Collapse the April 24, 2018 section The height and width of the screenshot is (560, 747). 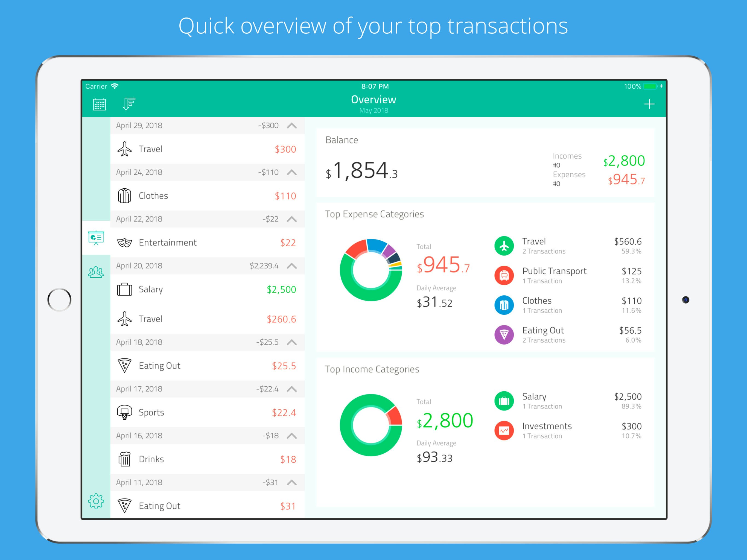(x=291, y=172)
